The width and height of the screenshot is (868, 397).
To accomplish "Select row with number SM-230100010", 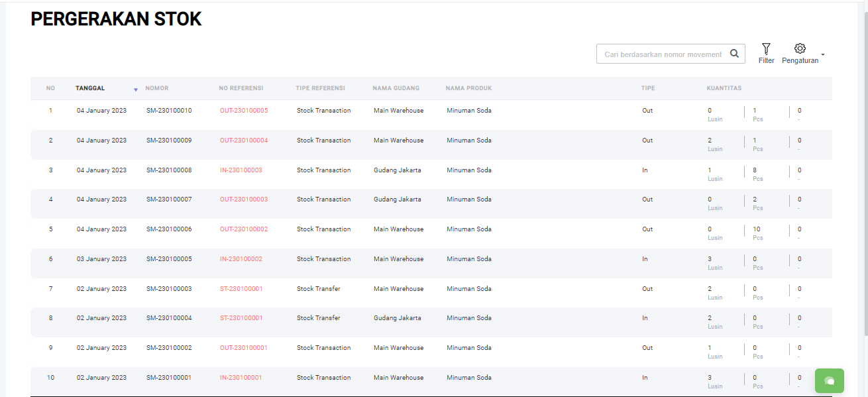I will click(169, 111).
